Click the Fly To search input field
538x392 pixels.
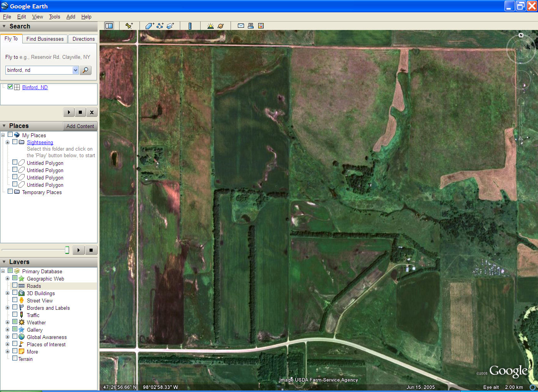(39, 70)
